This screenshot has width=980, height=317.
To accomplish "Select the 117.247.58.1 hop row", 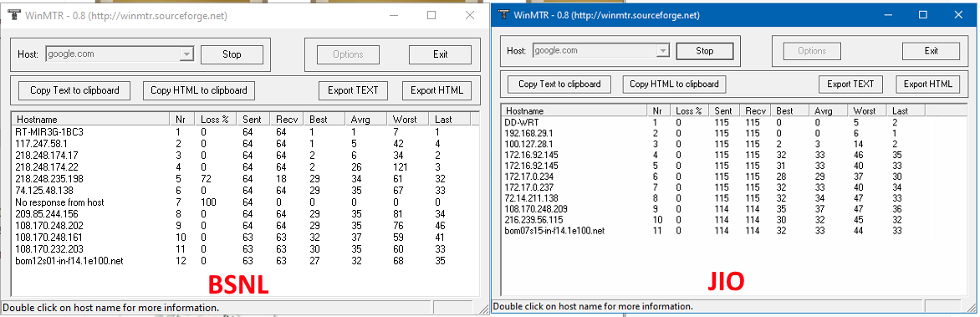I will tap(244, 144).
